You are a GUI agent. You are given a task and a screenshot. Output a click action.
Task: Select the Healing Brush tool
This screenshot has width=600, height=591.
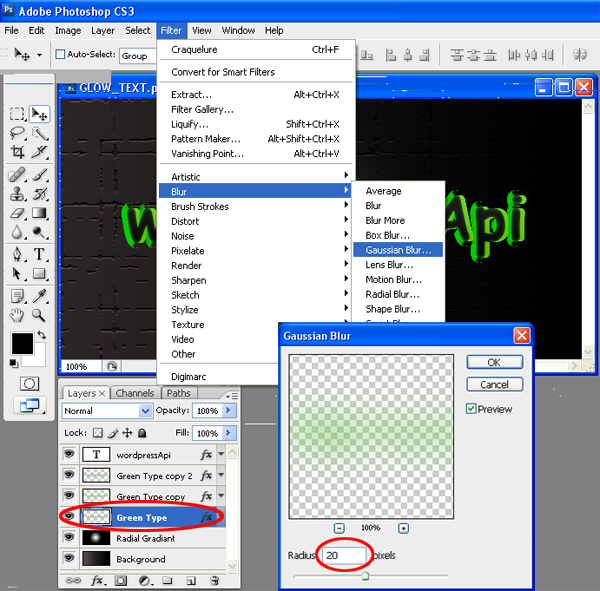(17, 175)
